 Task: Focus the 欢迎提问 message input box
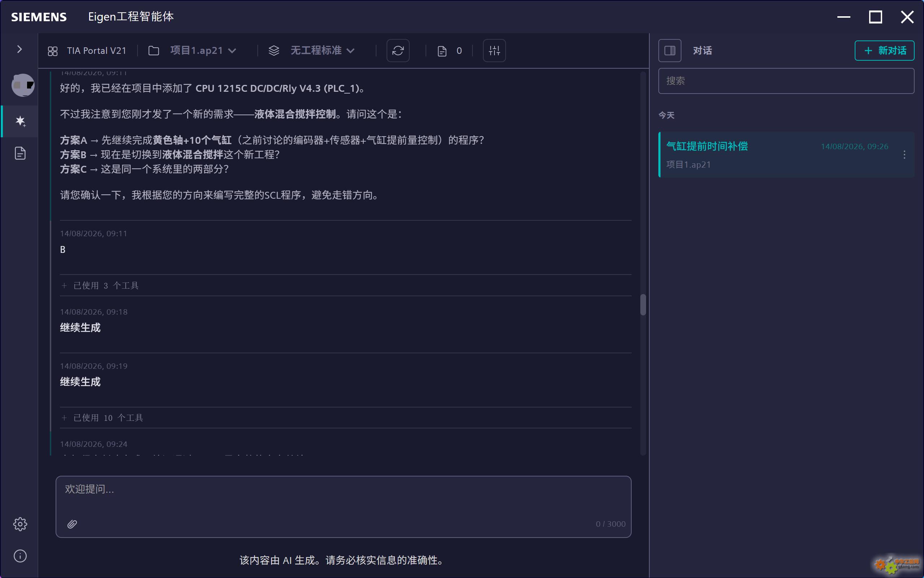click(x=343, y=506)
